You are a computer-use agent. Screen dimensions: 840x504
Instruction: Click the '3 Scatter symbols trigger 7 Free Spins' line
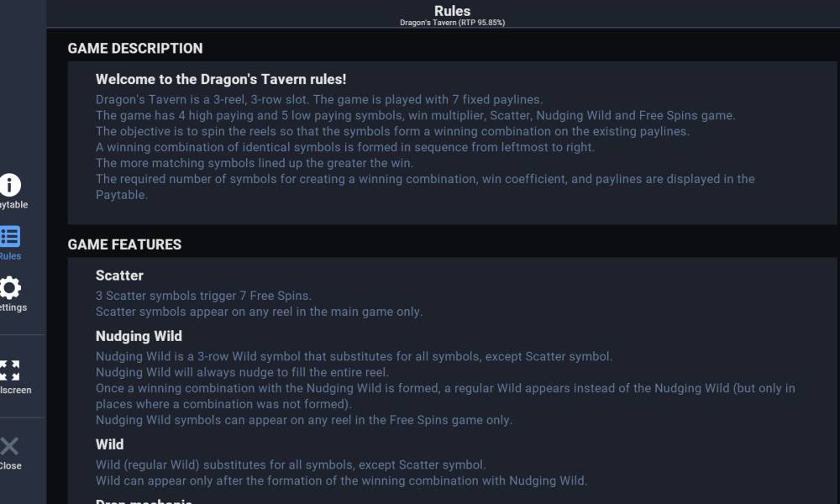pyautogui.click(x=203, y=296)
